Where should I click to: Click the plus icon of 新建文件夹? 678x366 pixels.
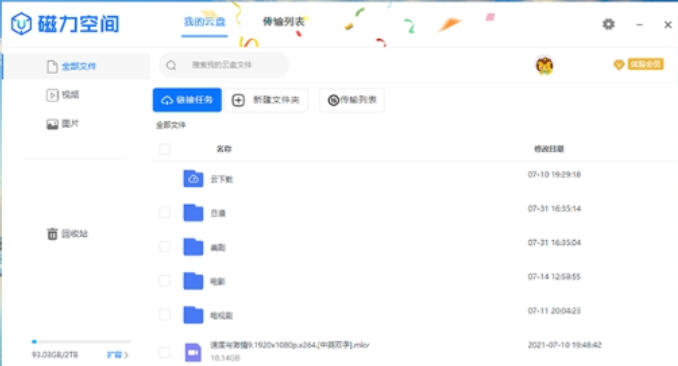[x=238, y=100]
